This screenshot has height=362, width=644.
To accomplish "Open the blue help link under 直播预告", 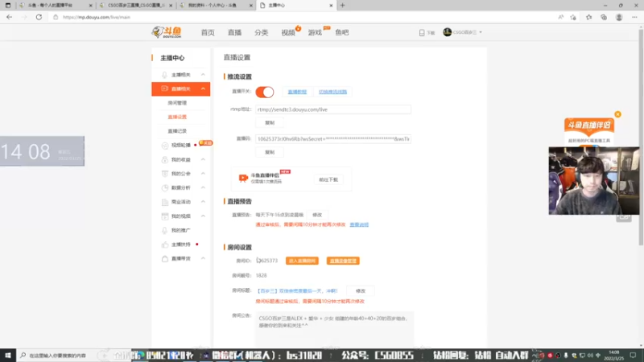I will (359, 225).
